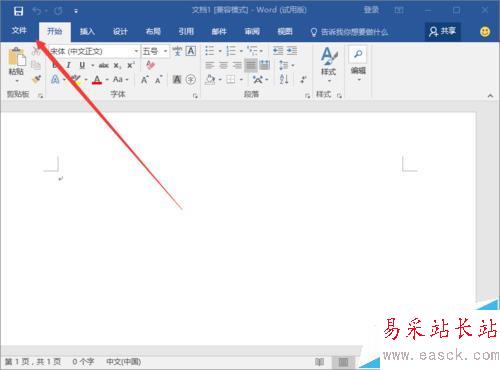Open the font color dropdown arrow
Viewport: 500px width, 370px height.
point(107,80)
